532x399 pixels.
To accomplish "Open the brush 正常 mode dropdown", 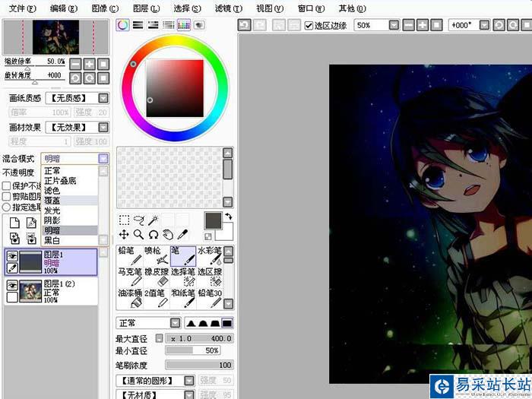I will pyautogui.click(x=175, y=323).
